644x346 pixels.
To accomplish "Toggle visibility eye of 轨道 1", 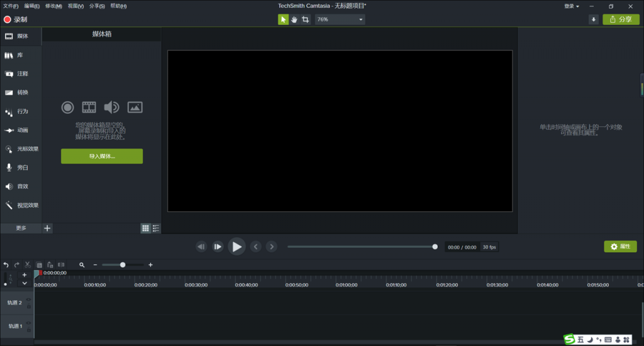I will pos(28,323).
